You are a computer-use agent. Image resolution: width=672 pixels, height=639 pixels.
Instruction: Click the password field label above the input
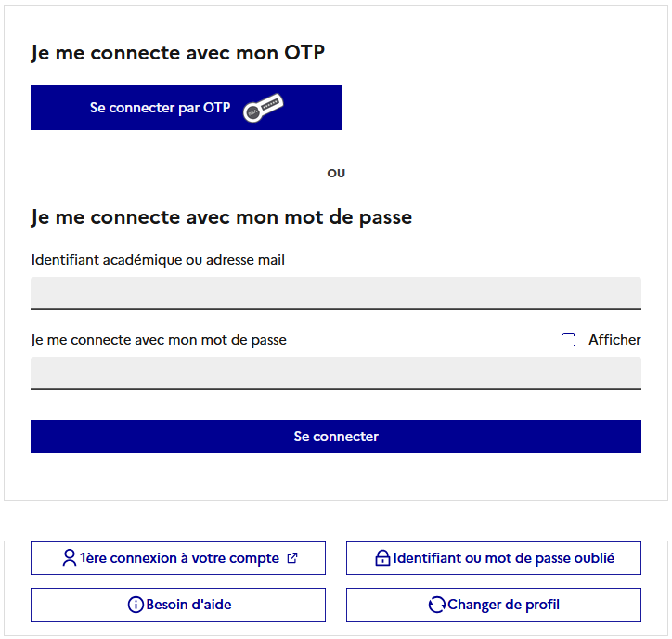click(x=159, y=340)
